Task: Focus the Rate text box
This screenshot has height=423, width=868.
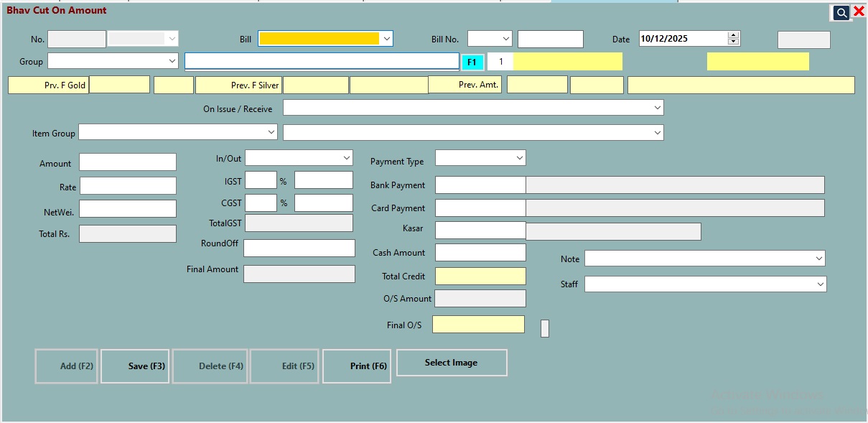Action: [x=128, y=186]
